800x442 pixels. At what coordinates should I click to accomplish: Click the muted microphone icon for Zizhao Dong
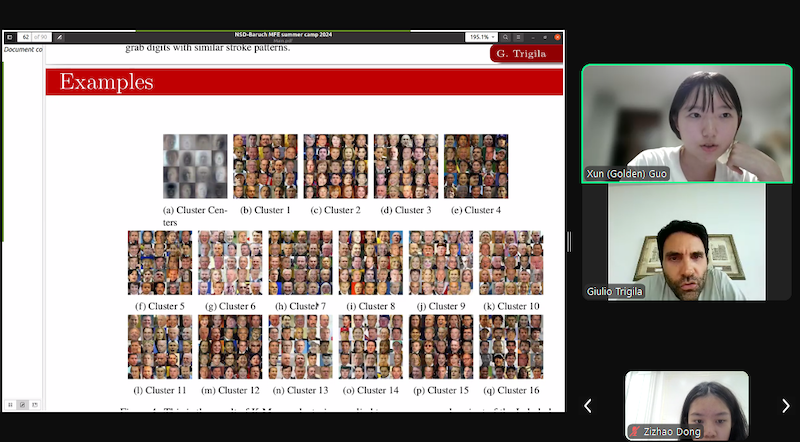coord(635,431)
